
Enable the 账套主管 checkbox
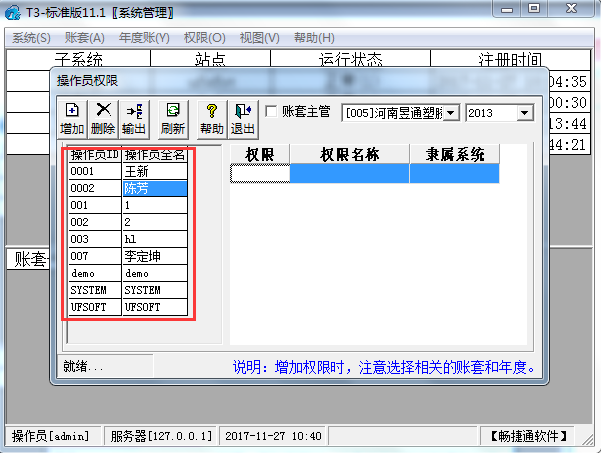click(271, 112)
